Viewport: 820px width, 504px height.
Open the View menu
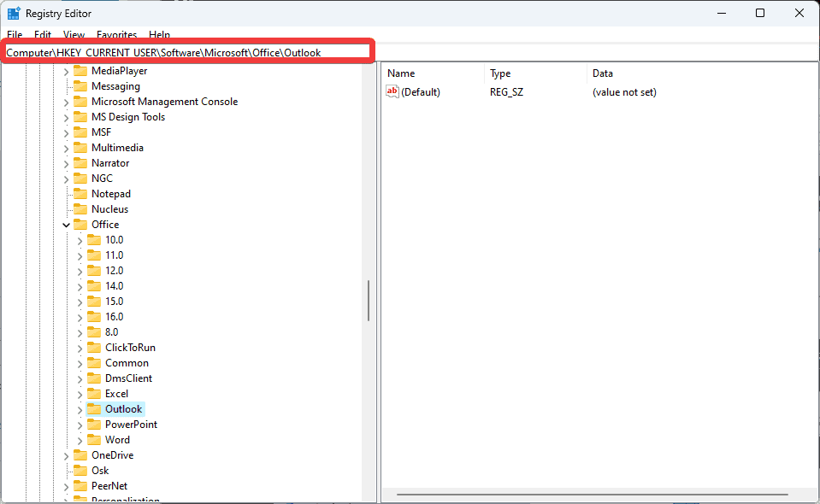(74, 34)
